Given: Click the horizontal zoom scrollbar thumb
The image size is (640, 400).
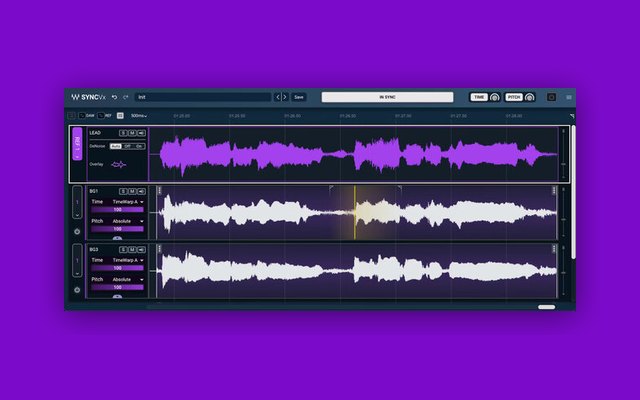Looking at the screenshot, I should 547,307.
